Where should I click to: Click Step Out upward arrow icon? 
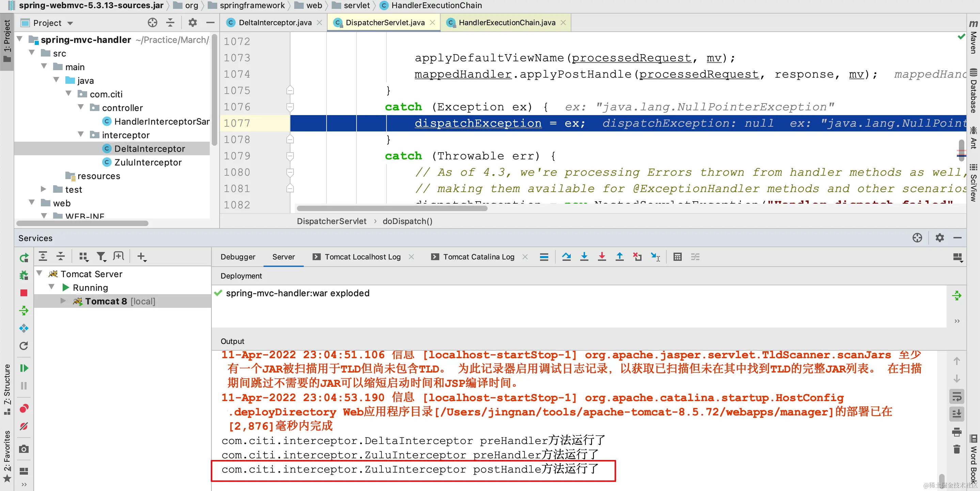619,257
